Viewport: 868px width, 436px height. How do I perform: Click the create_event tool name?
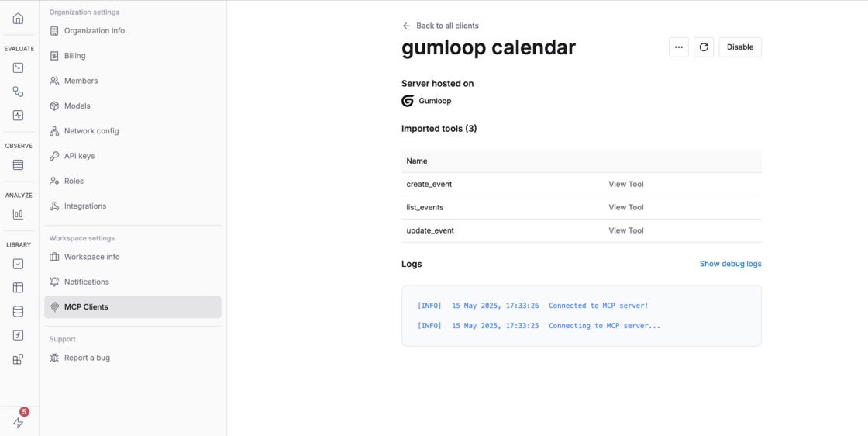pyautogui.click(x=429, y=184)
